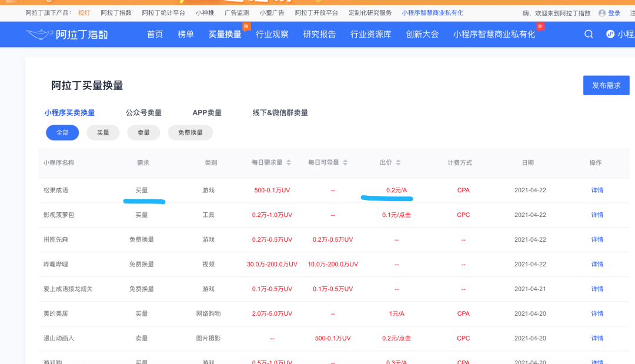Open 视灯 product link in top bar
This screenshot has height=364, width=635.
tap(84, 13)
